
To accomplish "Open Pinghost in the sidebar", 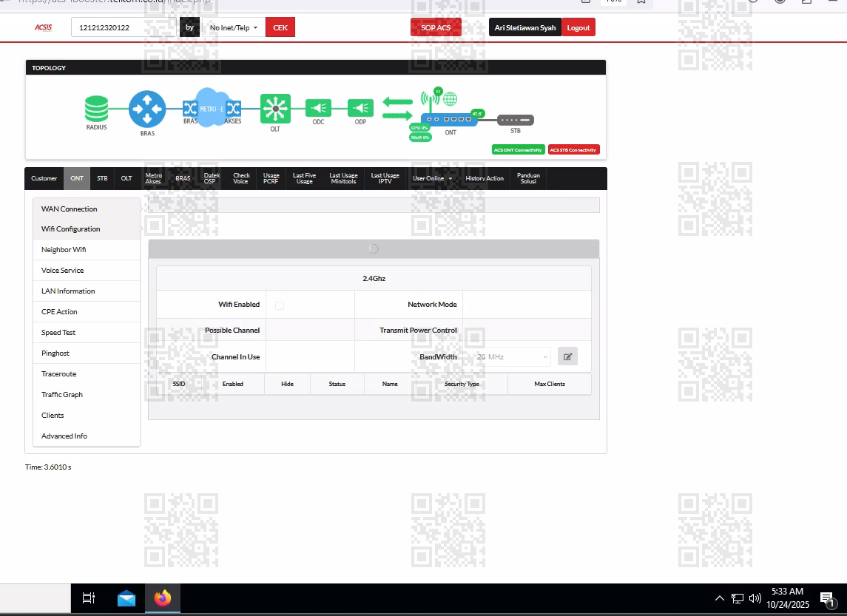I will click(x=87, y=353).
